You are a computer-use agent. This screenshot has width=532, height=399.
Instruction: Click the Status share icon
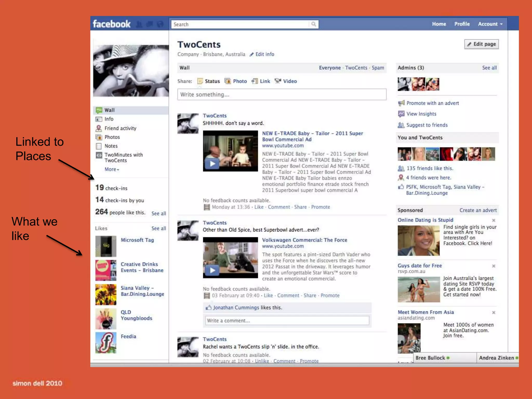[x=200, y=81]
